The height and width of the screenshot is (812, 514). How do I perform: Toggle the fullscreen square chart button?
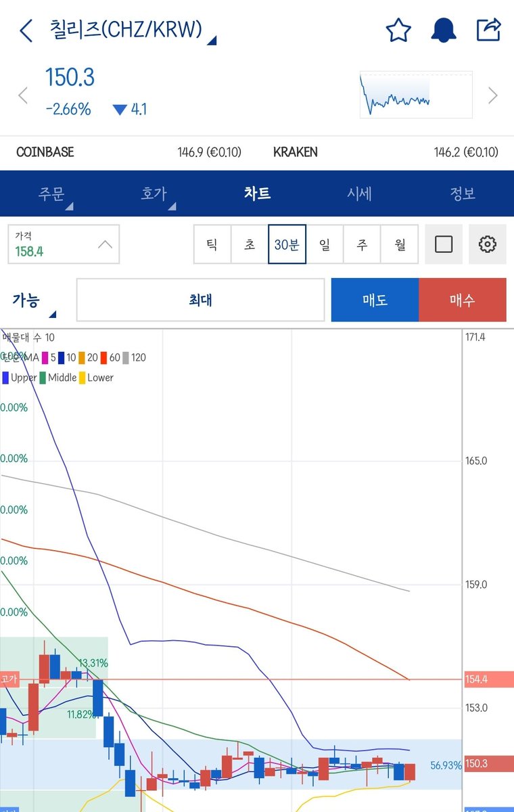tap(444, 244)
